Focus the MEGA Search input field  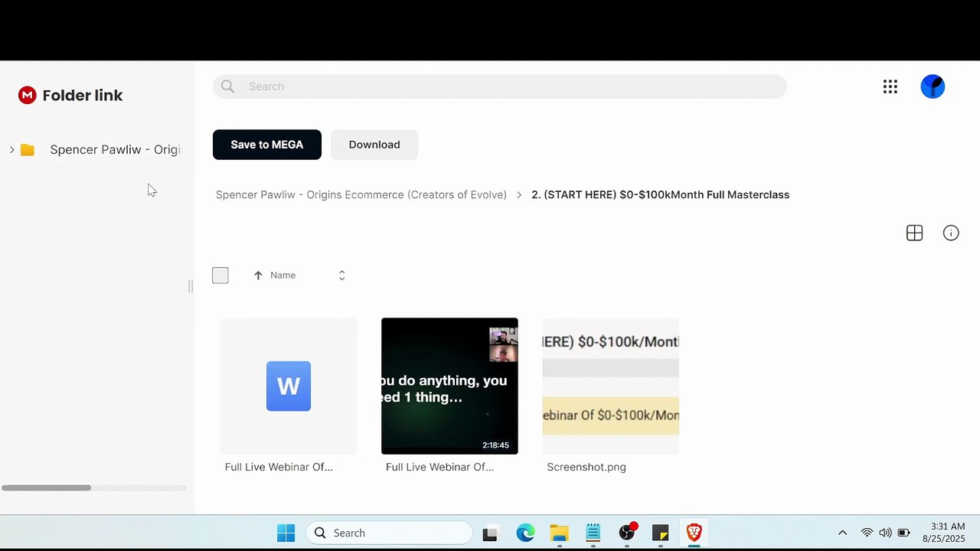499,86
